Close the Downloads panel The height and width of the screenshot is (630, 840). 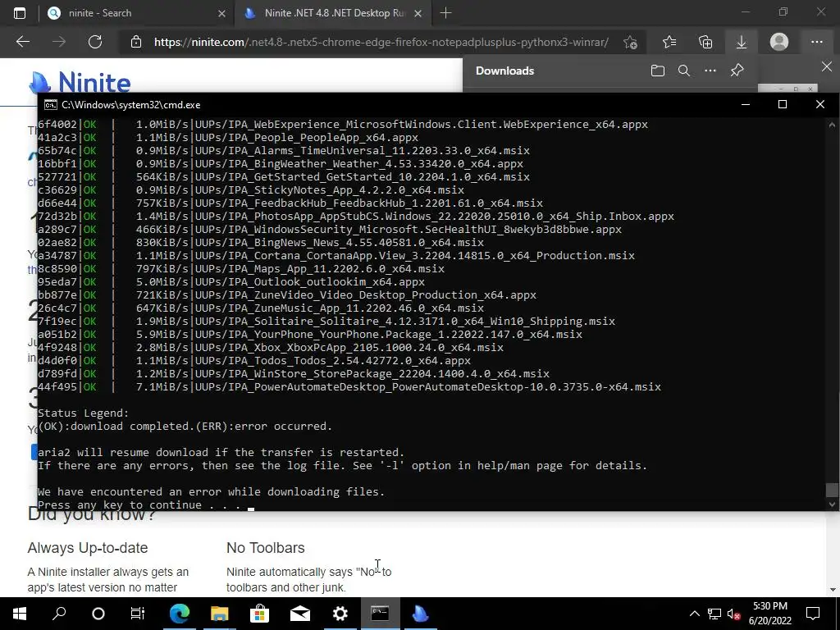tap(827, 67)
